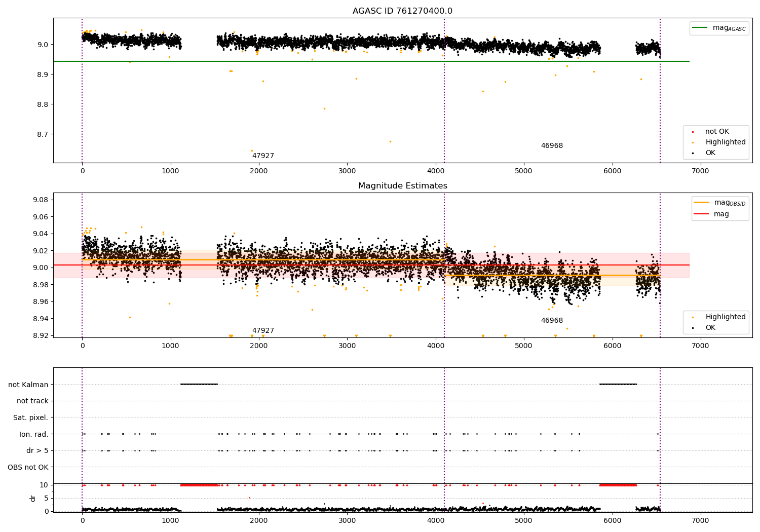Click the 46968 label in the top plot

click(x=552, y=146)
